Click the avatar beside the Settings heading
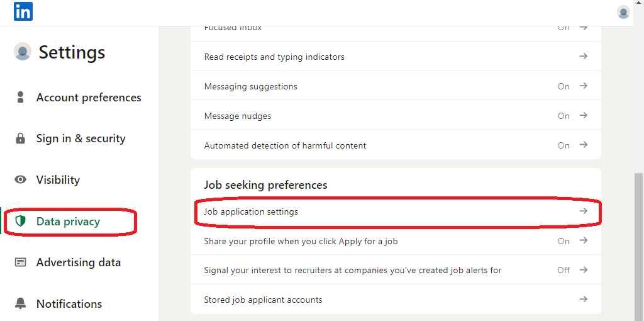Image resolution: width=644 pixels, height=321 pixels. 23,52
